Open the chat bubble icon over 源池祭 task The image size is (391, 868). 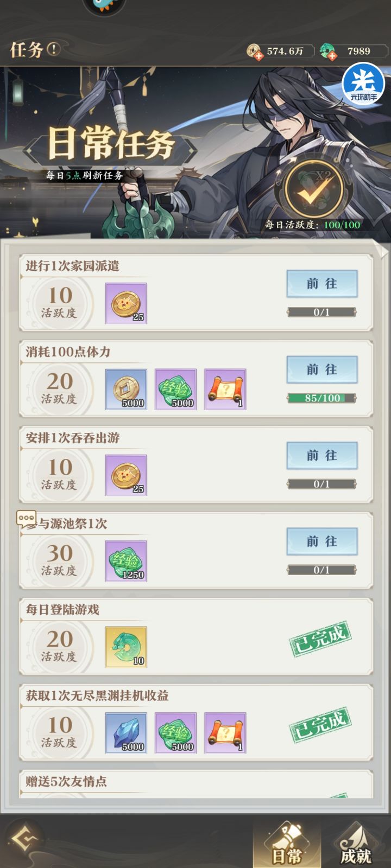pos(26,519)
